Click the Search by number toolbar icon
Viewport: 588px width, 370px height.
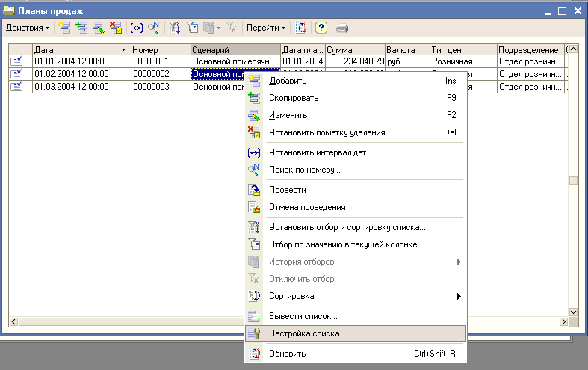coord(154,28)
